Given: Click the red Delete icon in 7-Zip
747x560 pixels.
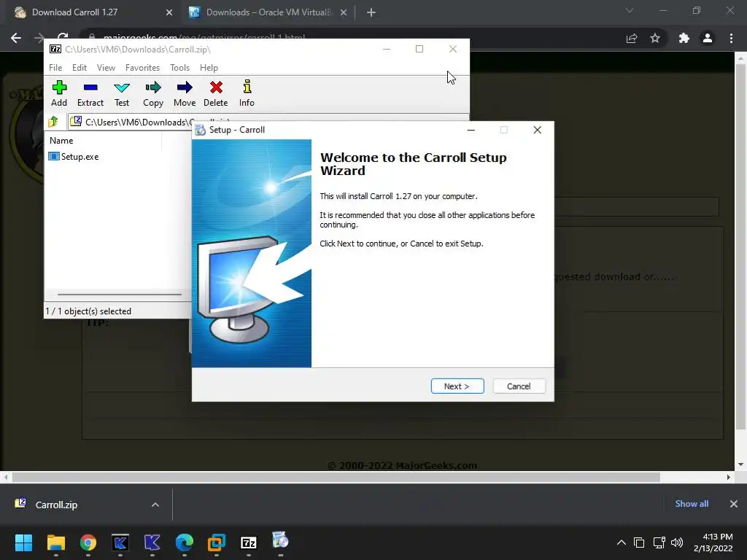Looking at the screenshot, I should coord(216,93).
